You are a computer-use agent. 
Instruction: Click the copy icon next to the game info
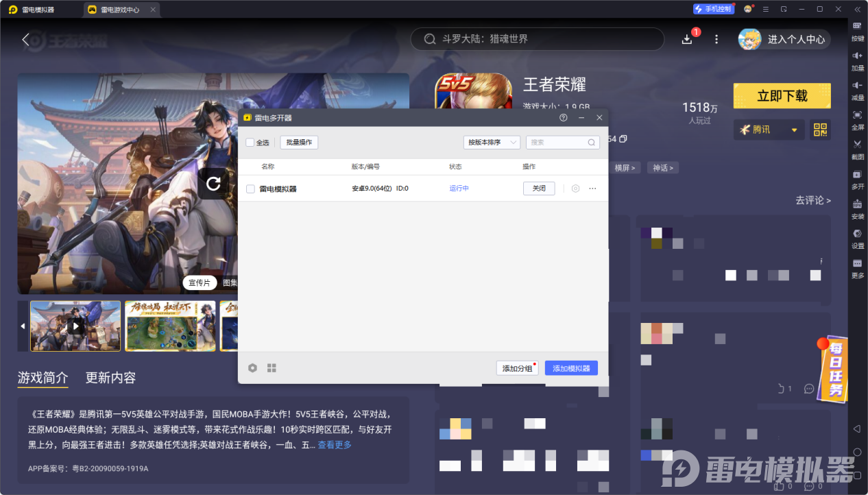pos(623,138)
